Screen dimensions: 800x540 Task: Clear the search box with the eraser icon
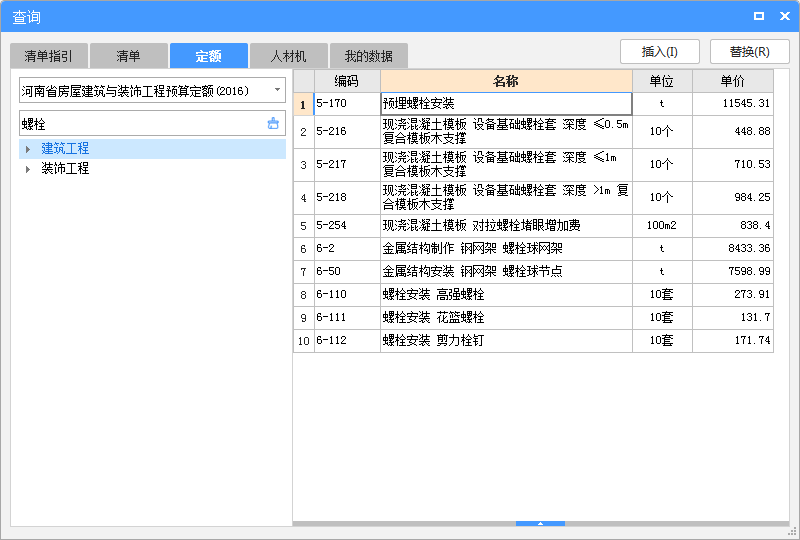(273, 124)
